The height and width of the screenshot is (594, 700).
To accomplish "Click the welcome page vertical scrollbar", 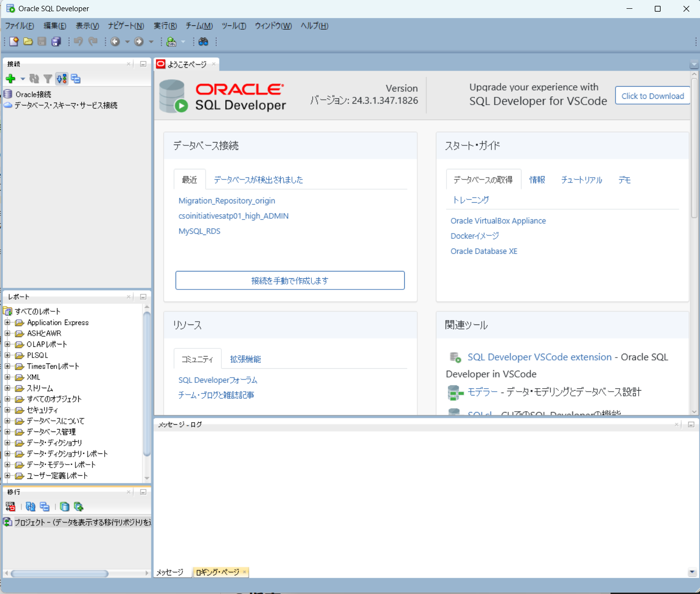I will [694, 148].
